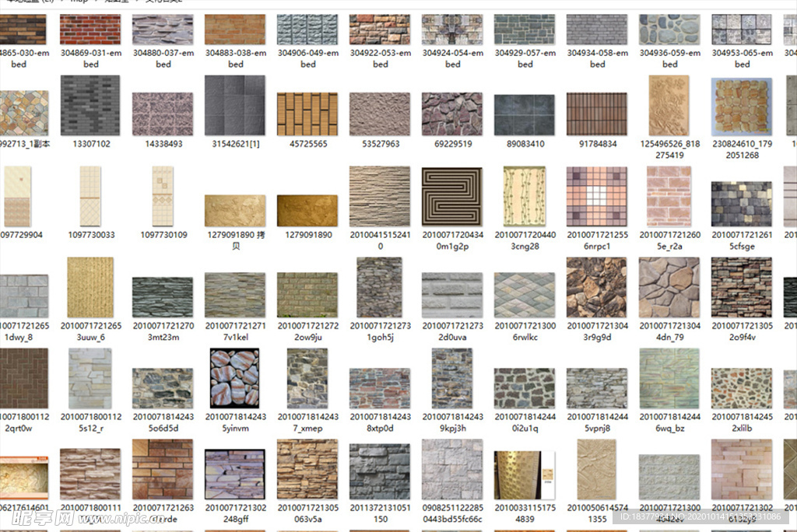797x532 pixels.
Task: Open the grey block wall thumbnail 2011372131051150
Action: coord(380,471)
